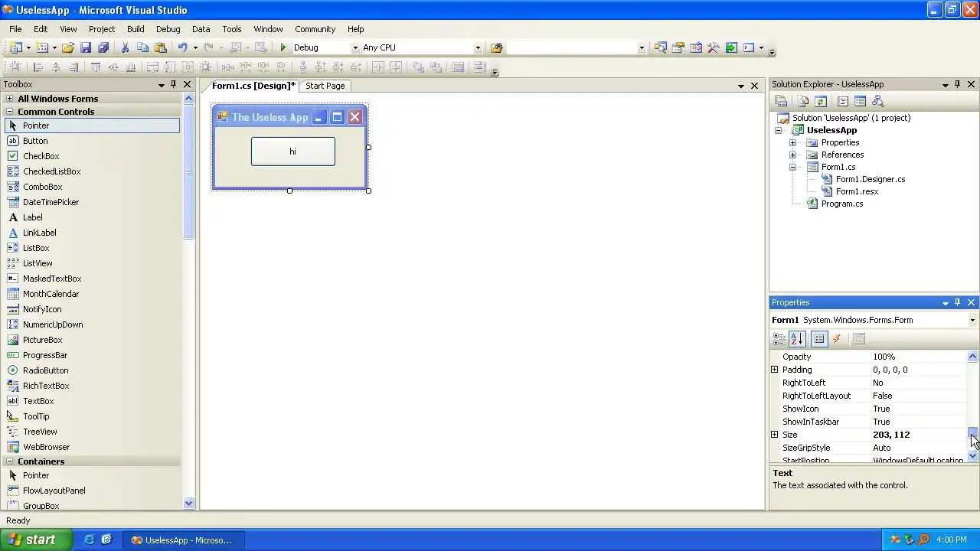Open the Any CPU platform dropdown
The width and height of the screenshot is (980, 551).
point(478,47)
